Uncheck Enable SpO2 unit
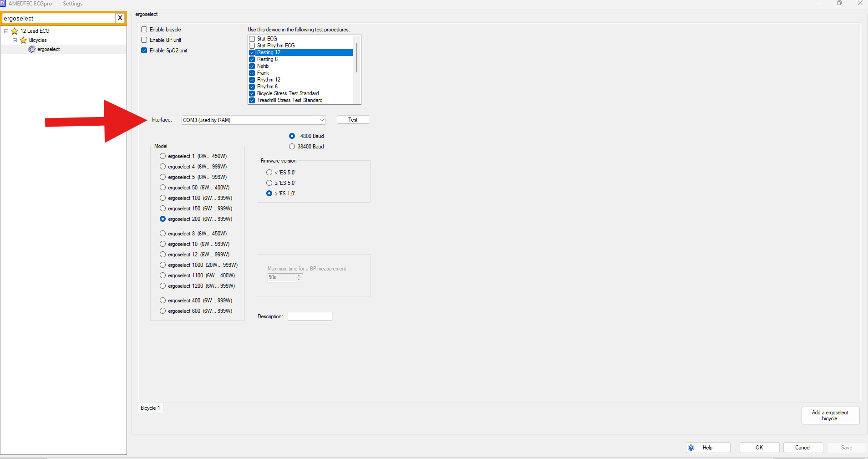Screen dimensions: 868x459 click(x=144, y=51)
